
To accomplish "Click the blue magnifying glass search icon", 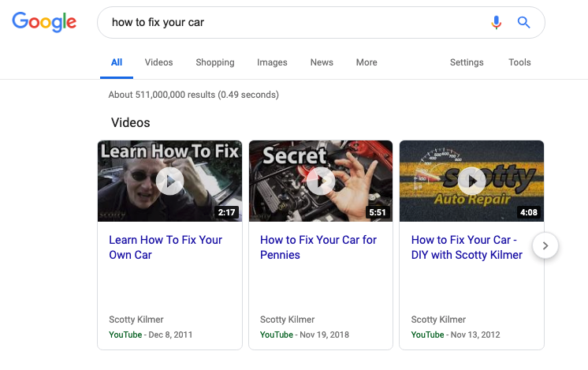I will tap(524, 23).
